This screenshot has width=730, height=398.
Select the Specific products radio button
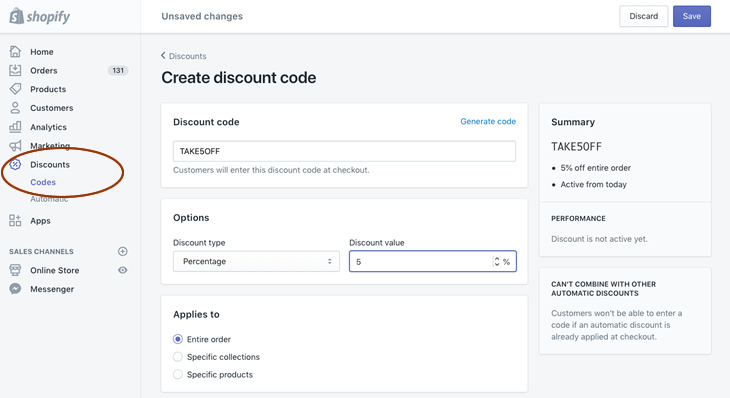tap(178, 374)
